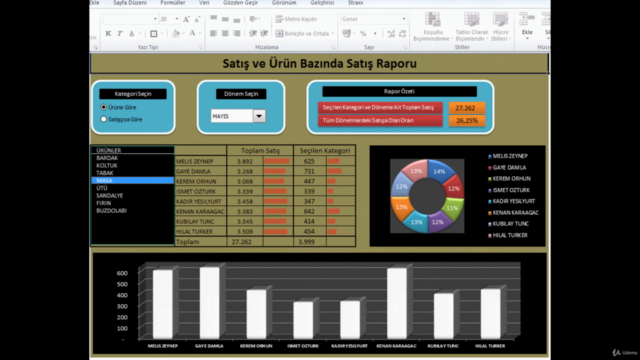
Task: Open Sayı group dialog launcher
Action: 405,47
